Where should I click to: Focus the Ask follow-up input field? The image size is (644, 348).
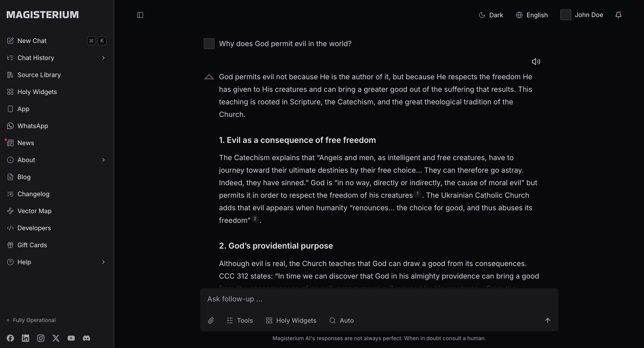pos(375,299)
